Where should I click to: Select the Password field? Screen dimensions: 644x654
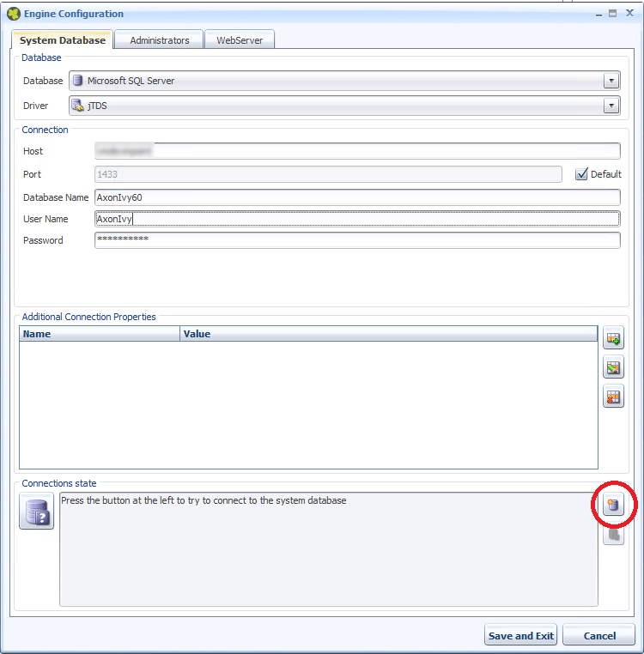click(356, 240)
